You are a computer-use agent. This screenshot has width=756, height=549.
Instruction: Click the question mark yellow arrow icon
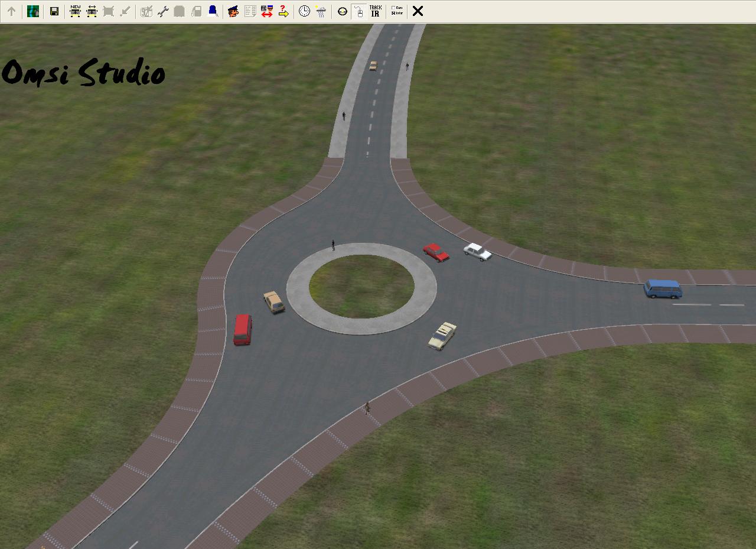[283, 11]
